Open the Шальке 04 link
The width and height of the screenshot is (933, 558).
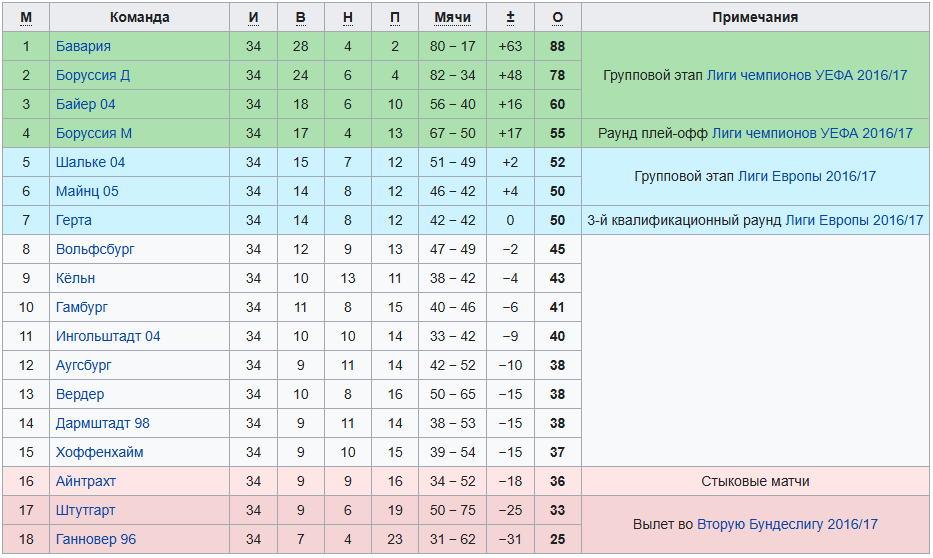pos(91,162)
